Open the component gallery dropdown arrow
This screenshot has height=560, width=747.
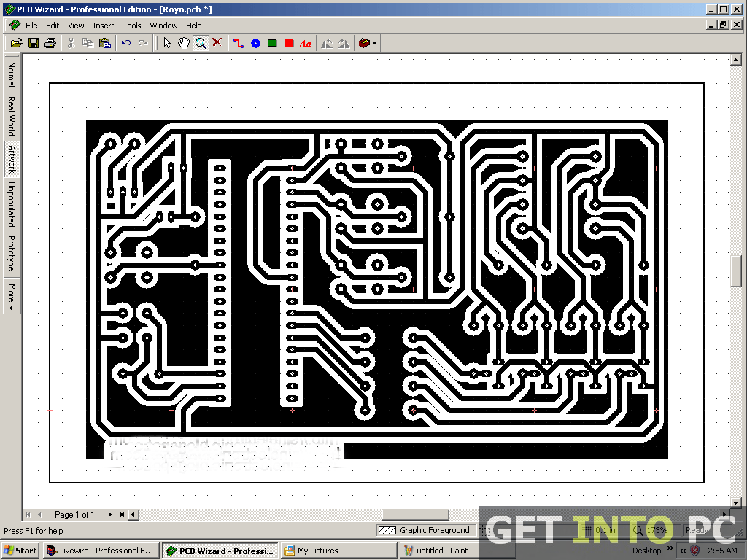pos(374,43)
